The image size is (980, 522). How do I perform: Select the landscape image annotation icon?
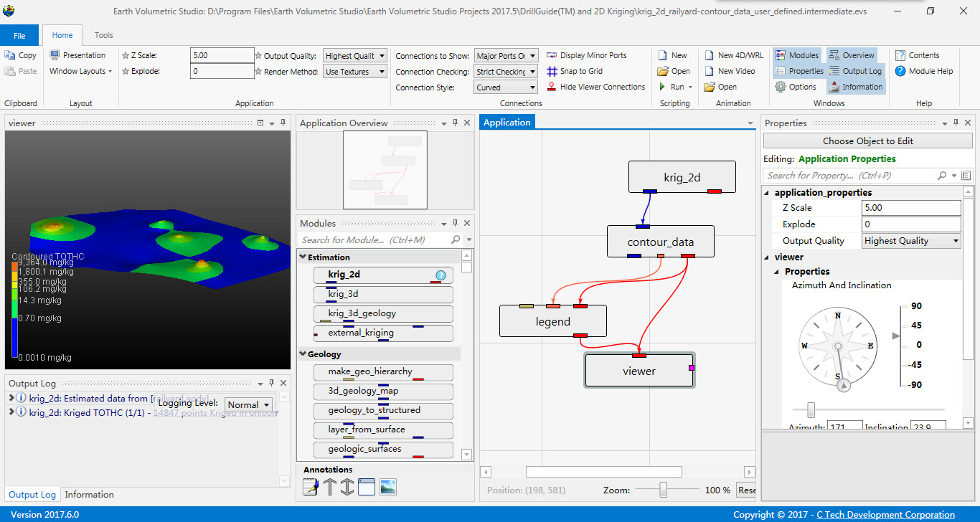[388, 487]
